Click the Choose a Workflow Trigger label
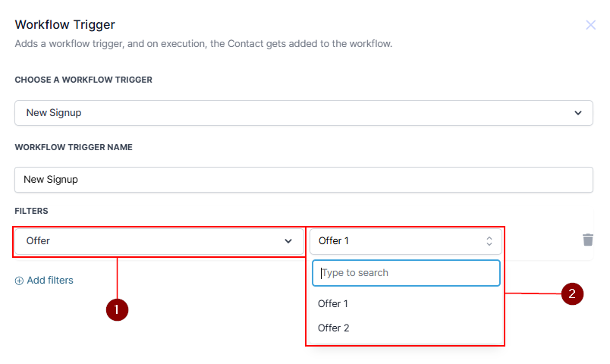Screen dimensions: 610x364 (x=83, y=80)
